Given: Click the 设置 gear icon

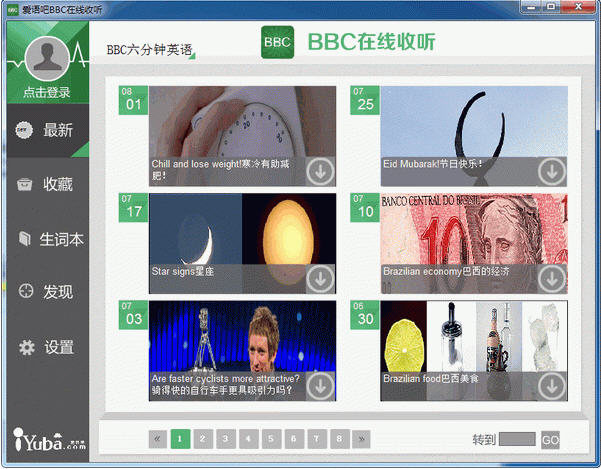Looking at the screenshot, I should pyautogui.click(x=27, y=347).
